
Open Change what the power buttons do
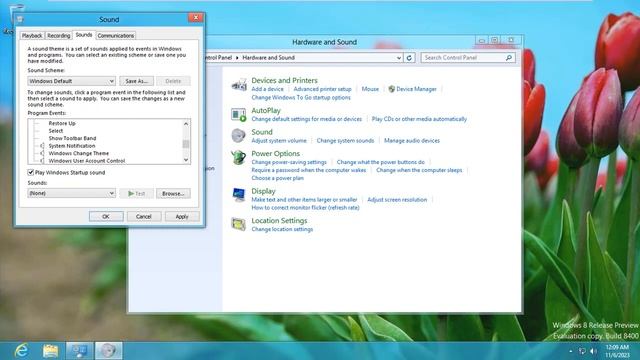(x=381, y=162)
